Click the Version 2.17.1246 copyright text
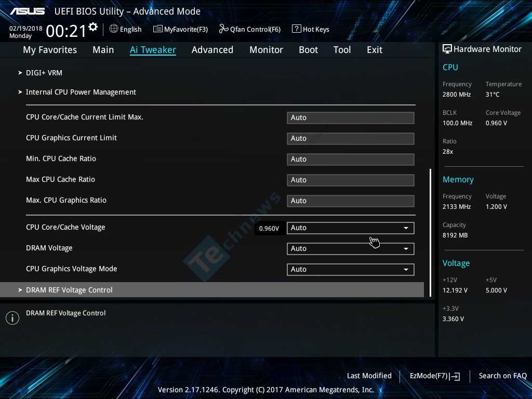The height and width of the screenshot is (399, 532). [x=265, y=390]
